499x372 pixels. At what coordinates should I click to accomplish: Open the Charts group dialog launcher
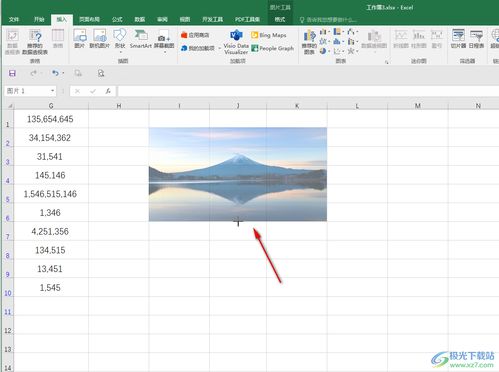coord(387,62)
